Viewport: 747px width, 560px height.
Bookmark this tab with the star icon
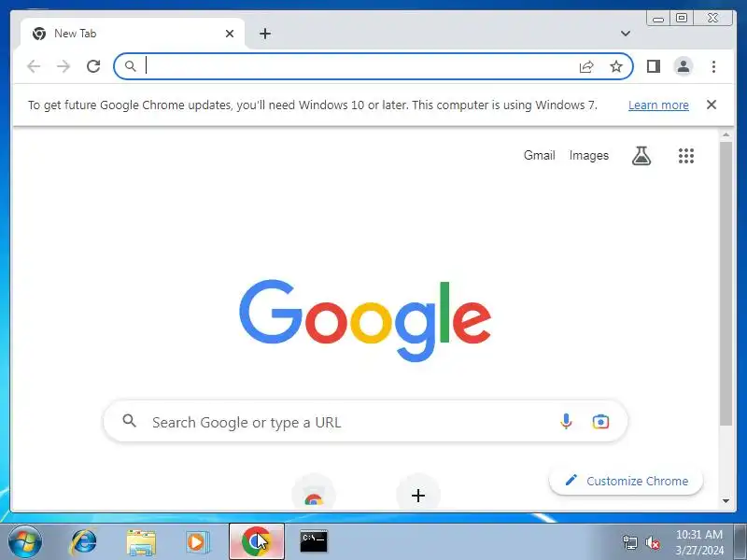click(616, 66)
